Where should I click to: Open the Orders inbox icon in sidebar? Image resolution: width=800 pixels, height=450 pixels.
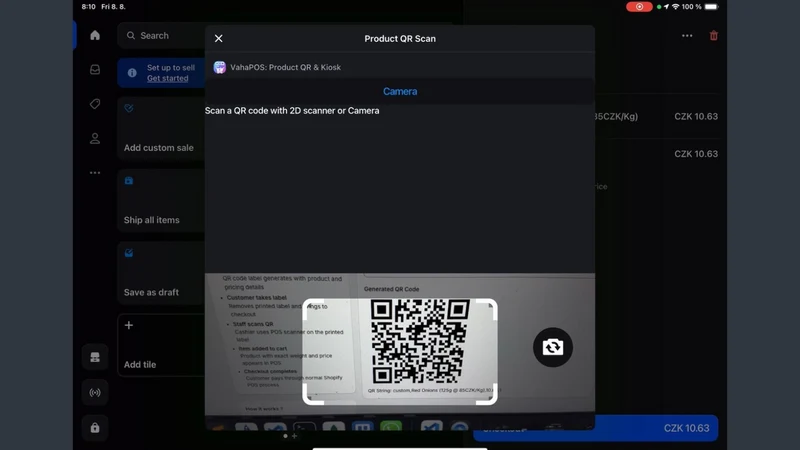(95, 69)
